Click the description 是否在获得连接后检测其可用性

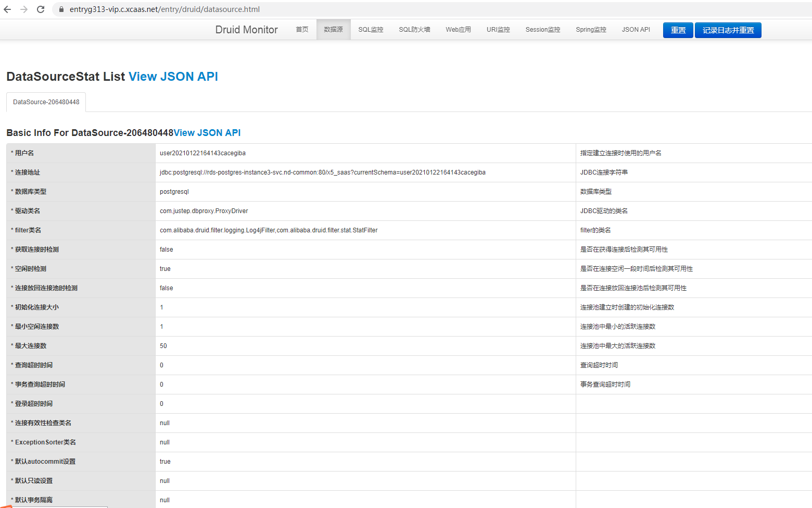coord(624,250)
